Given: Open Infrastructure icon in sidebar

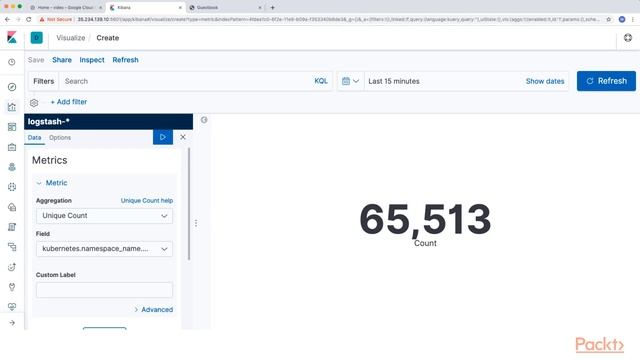Looking at the screenshot, I should pos(12,207).
